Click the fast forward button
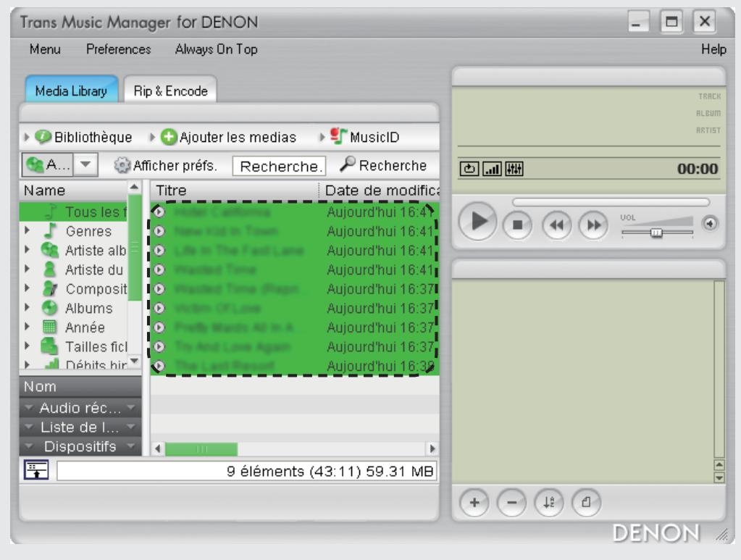741x560 pixels. pos(593,225)
